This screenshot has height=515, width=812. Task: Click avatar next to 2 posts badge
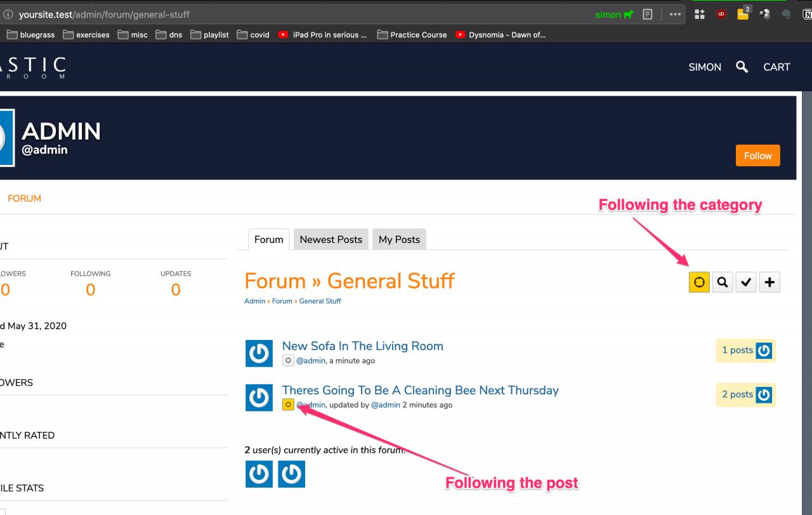[764, 394]
